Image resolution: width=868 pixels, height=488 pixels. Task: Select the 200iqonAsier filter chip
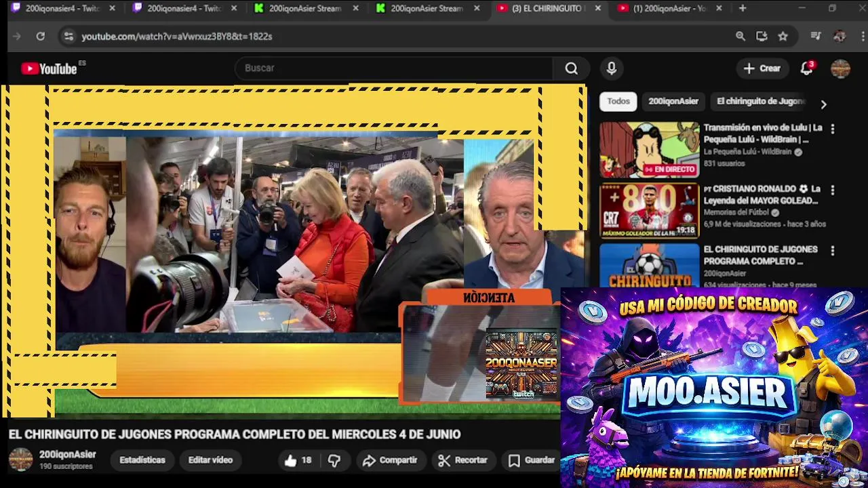click(673, 102)
